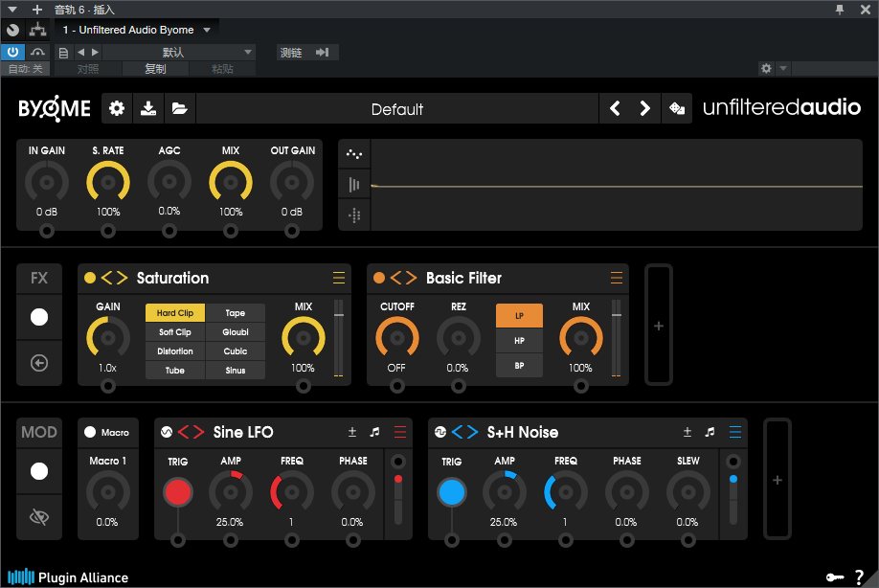This screenshot has height=588, width=879.
Task: Toggle Sine LFO tempo sync note icon
Action: [x=374, y=432]
